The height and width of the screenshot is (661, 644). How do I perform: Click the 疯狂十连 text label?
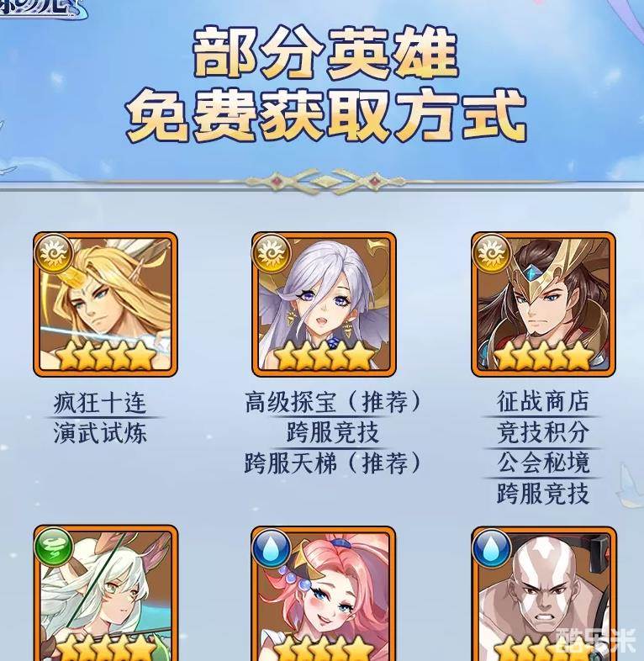(100, 402)
